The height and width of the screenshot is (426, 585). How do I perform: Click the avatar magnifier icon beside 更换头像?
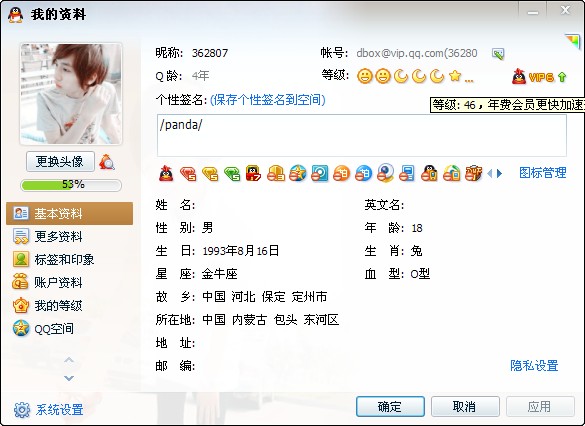click(x=107, y=162)
